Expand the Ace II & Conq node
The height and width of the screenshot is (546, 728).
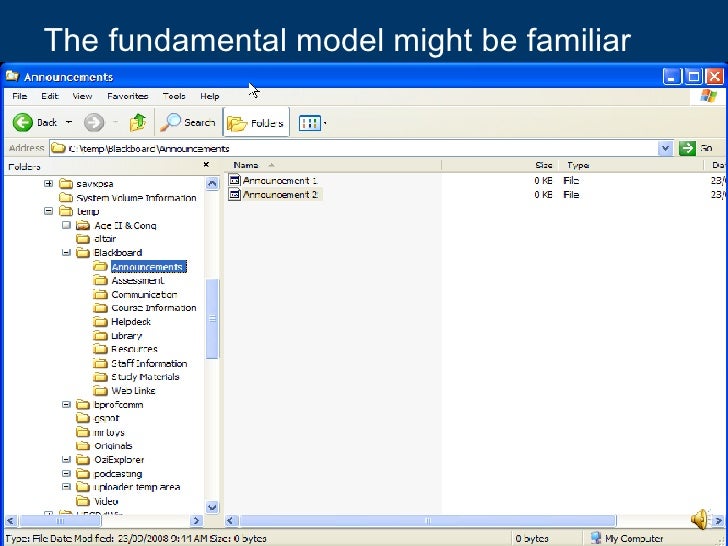click(66, 225)
